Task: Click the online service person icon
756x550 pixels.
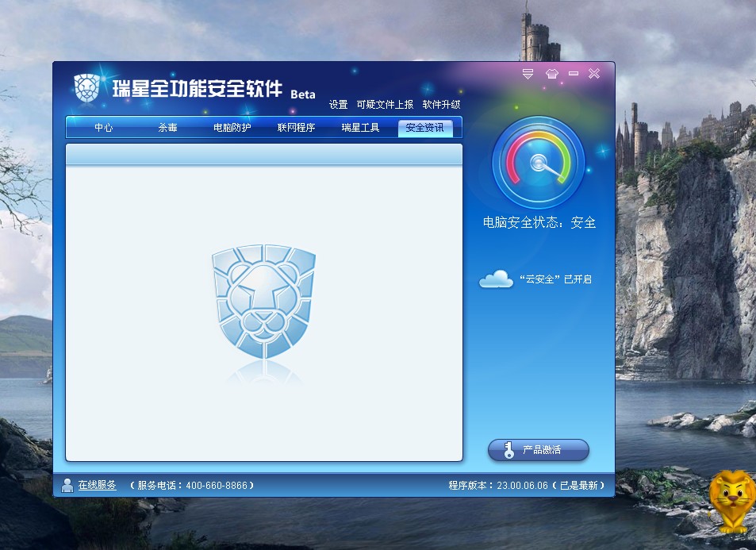Action: click(x=67, y=486)
